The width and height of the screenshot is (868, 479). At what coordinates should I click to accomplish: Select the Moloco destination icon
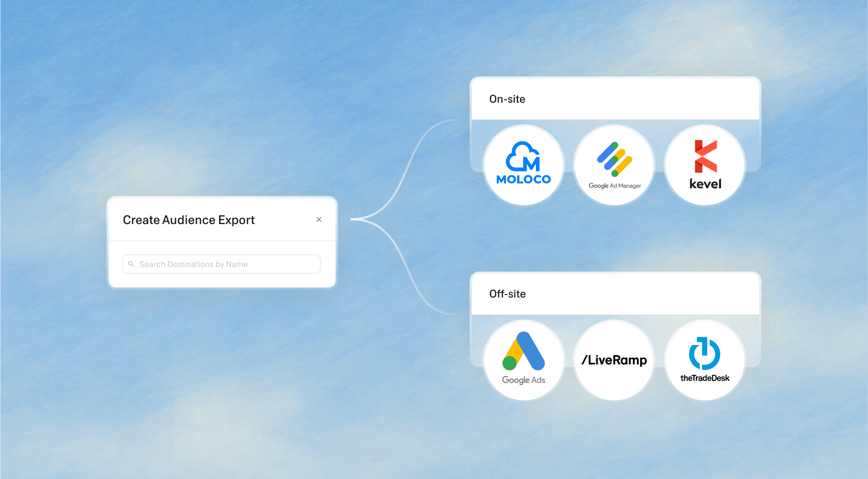tap(524, 165)
